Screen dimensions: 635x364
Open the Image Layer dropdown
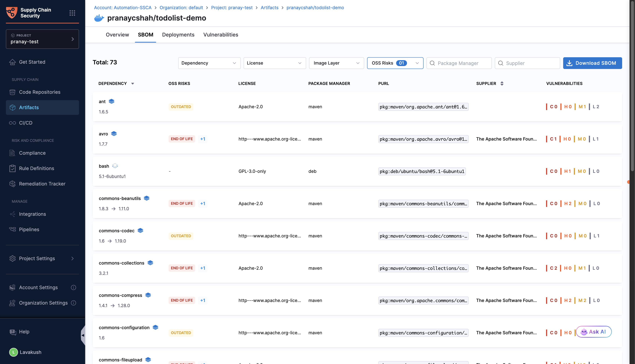(336, 63)
